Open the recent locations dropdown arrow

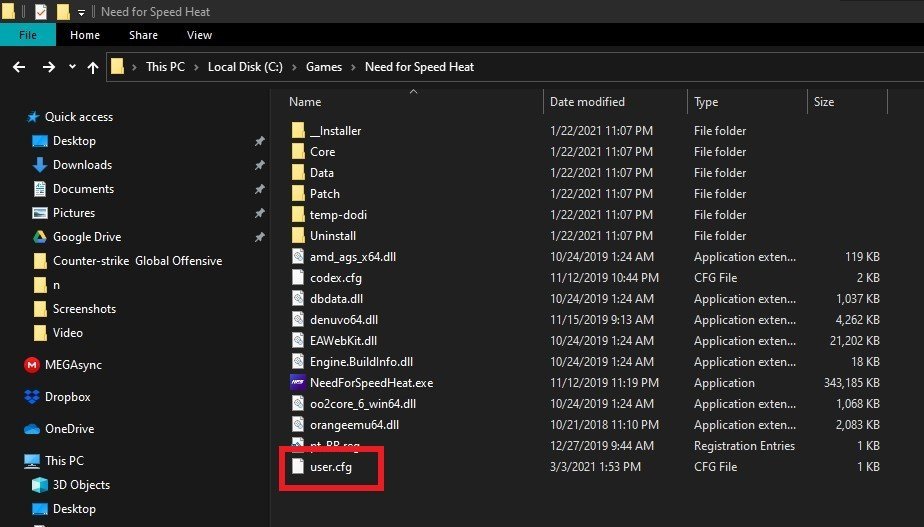71,67
